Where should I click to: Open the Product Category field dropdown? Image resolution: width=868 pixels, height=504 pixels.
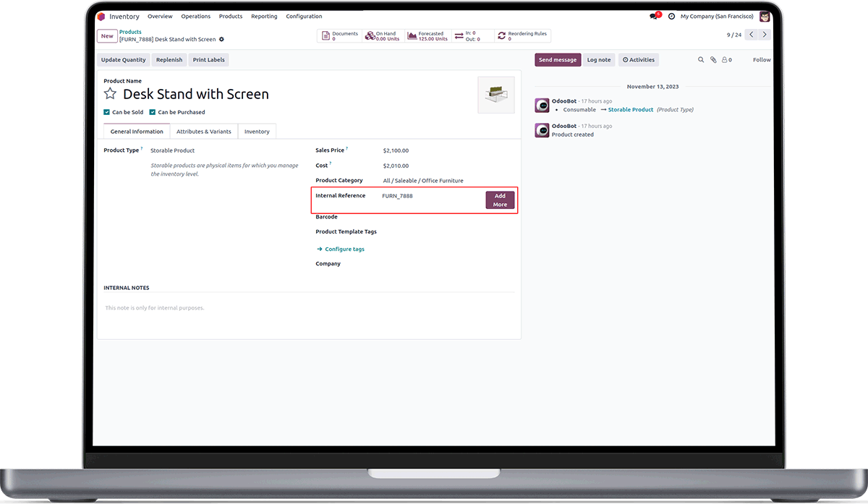pos(448,180)
